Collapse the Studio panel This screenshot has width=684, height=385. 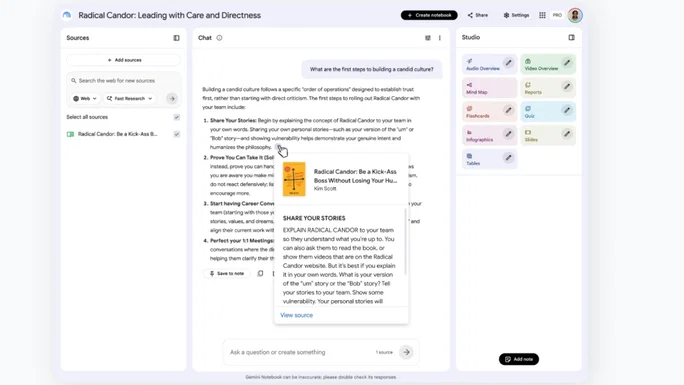[571, 37]
